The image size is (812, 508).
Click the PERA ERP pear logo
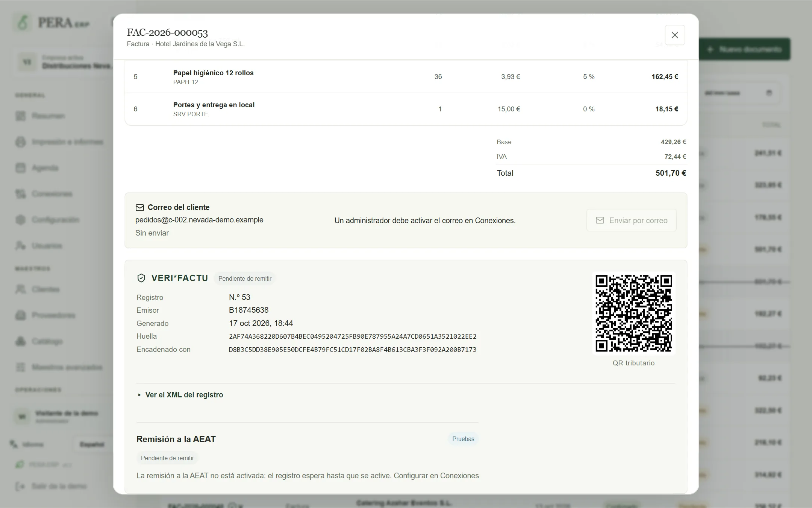point(23,23)
